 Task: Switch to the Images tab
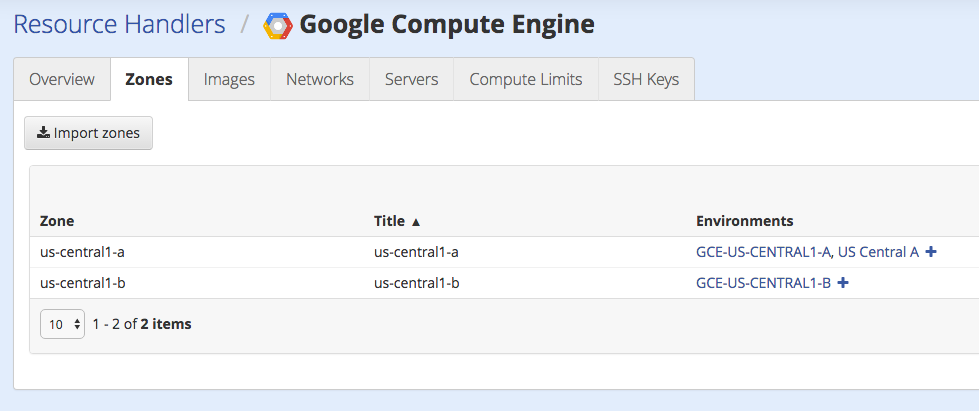click(x=229, y=79)
